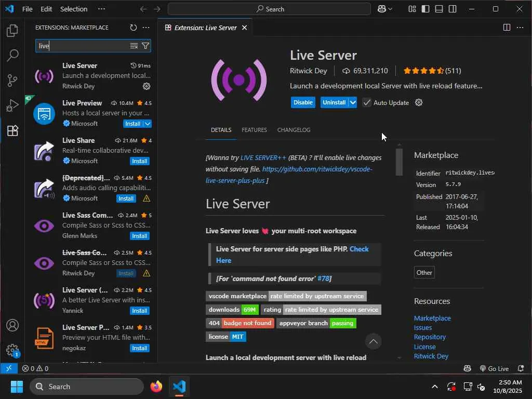
Task: Switch to the DETAILS tab
Action: (221, 130)
